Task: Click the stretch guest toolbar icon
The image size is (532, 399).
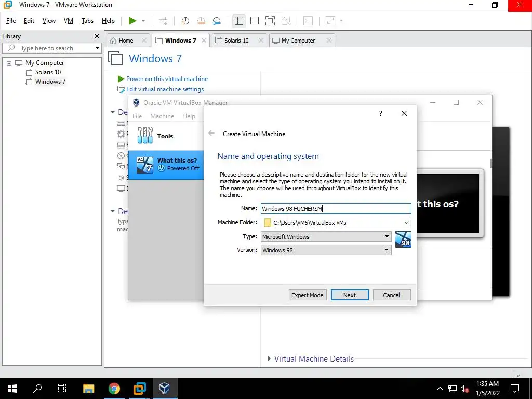Action: [x=330, y=21]
